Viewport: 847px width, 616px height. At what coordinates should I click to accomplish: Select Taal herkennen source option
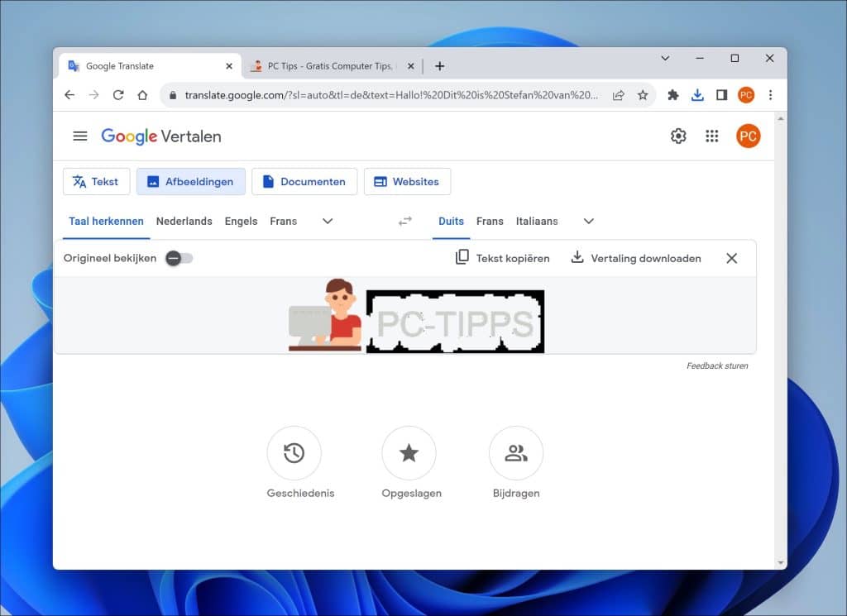106,222
